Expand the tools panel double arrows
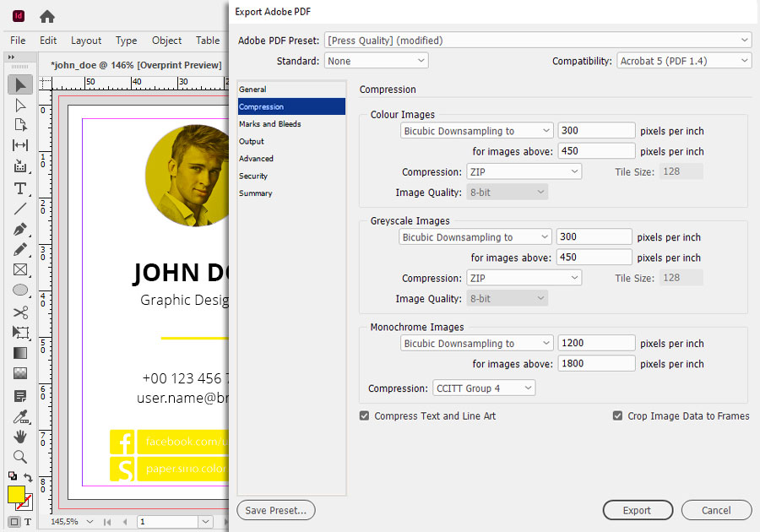This screenshot has height=532, width=760. pos(11,57)
